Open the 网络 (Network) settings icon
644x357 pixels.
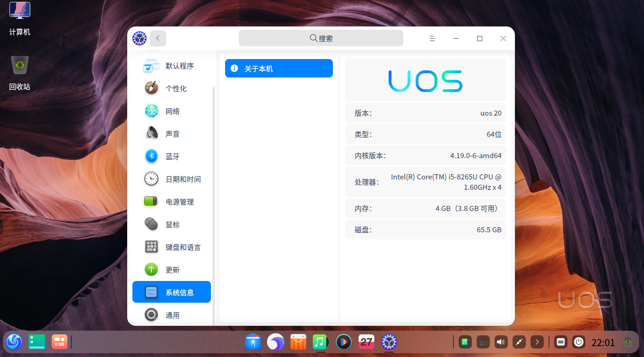[151, 111]
